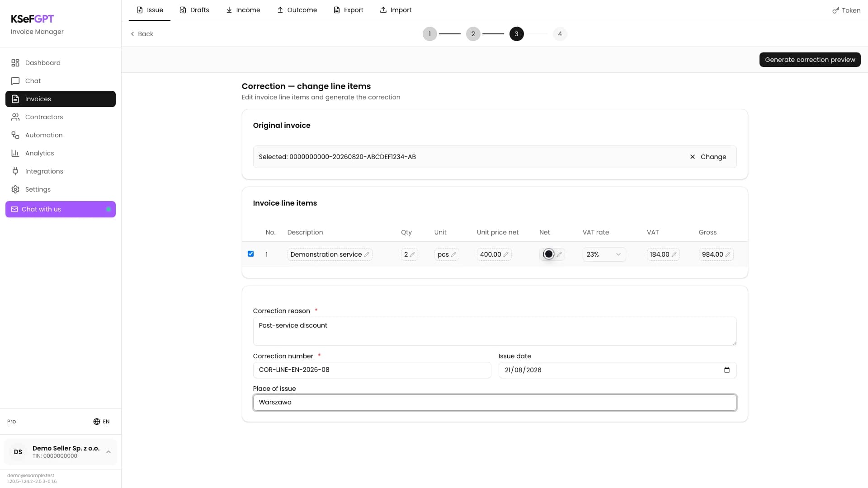The width and height of the screenshot is (868, 488).
Task: Click the Correction number field
Action: (372, 370)
